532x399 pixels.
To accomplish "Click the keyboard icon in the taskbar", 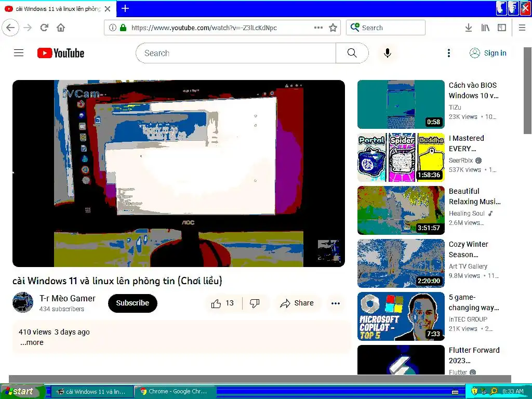I will [x=455, y=392].
